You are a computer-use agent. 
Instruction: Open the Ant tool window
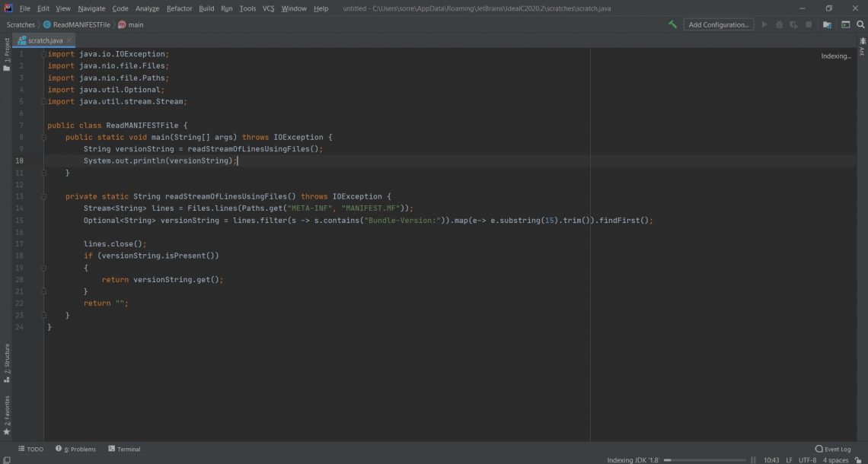[862, 49]
